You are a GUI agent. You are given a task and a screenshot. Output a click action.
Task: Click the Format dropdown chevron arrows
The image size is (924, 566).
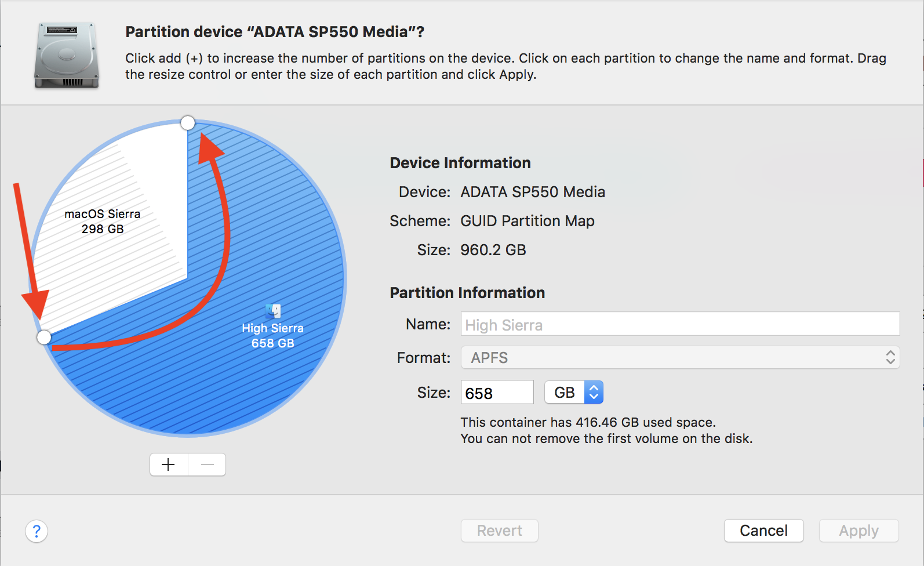coord(890,358)
